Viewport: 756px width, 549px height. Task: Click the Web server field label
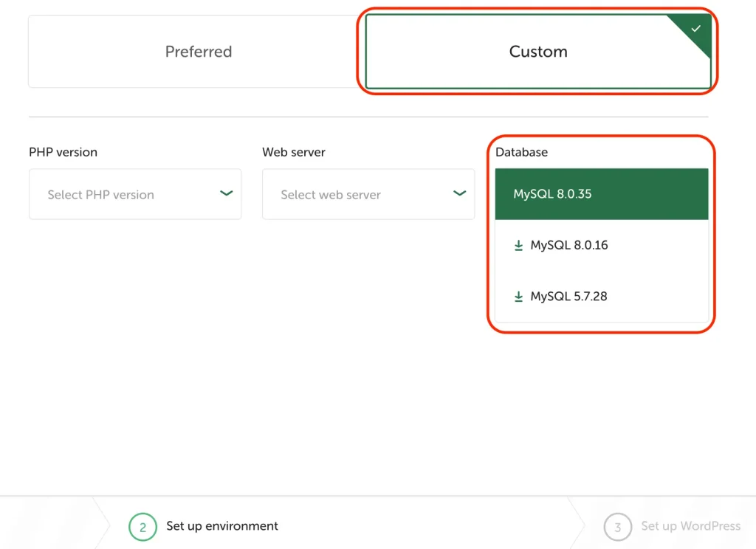[x=294, y=152]
